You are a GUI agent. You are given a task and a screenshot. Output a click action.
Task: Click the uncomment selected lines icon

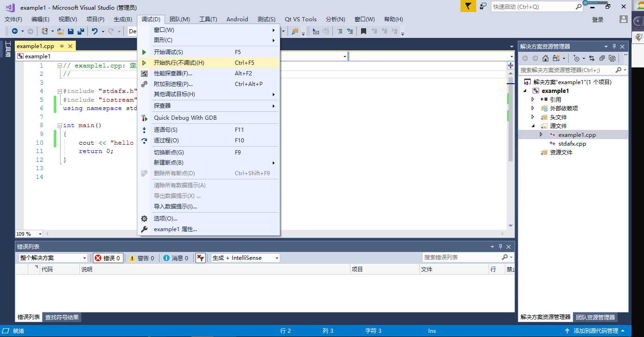click(x=350, y=31)
